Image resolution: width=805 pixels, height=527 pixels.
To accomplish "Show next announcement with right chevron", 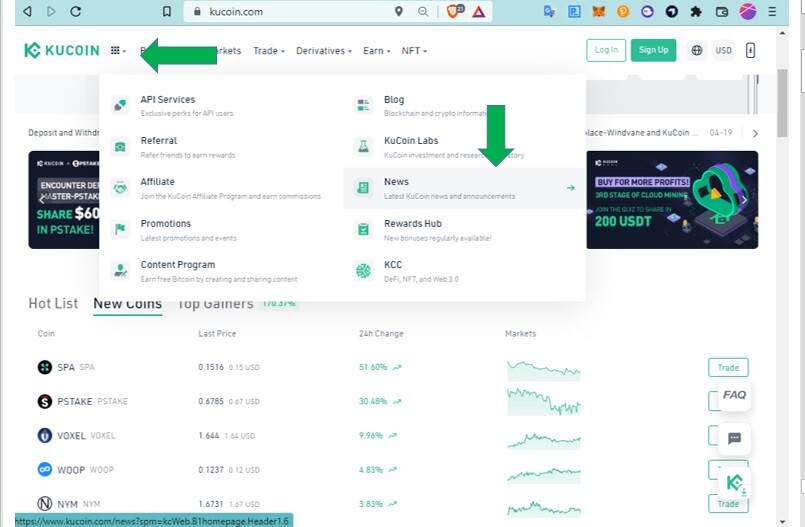I will [x=755, y=133].
